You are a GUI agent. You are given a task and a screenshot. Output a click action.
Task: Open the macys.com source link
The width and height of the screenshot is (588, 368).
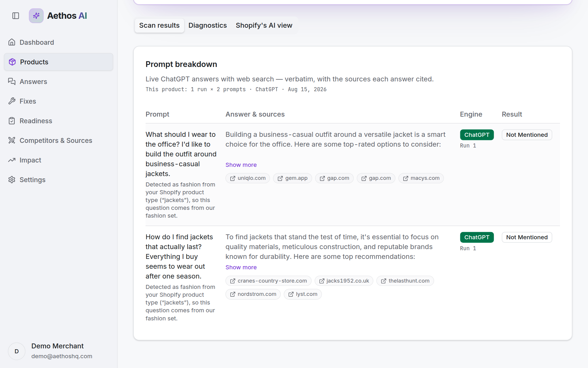[x=421, y=178]
